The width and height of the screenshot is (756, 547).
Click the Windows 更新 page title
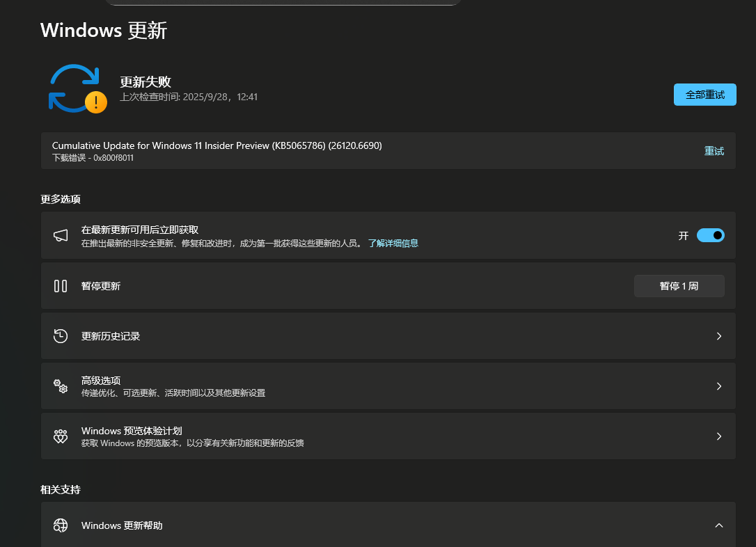point(104,31)
